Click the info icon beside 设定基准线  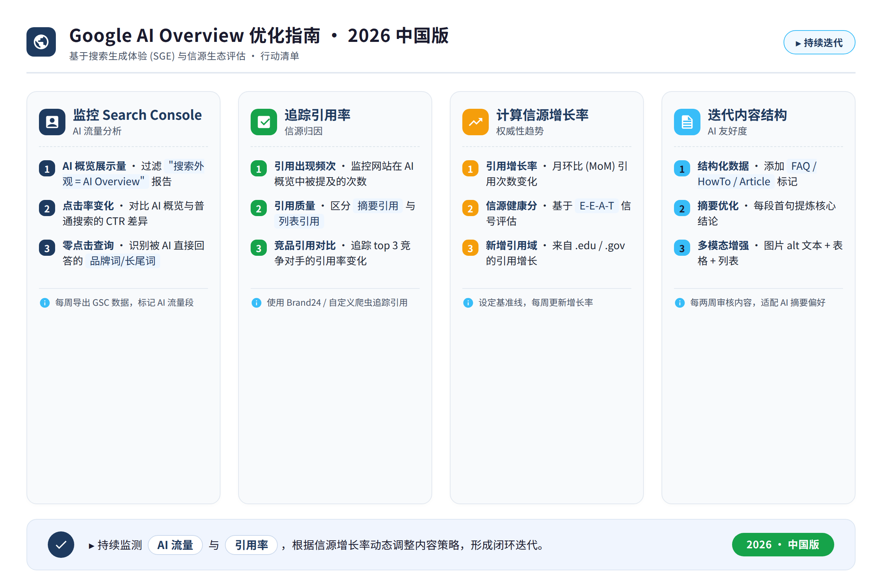point(468,302)
